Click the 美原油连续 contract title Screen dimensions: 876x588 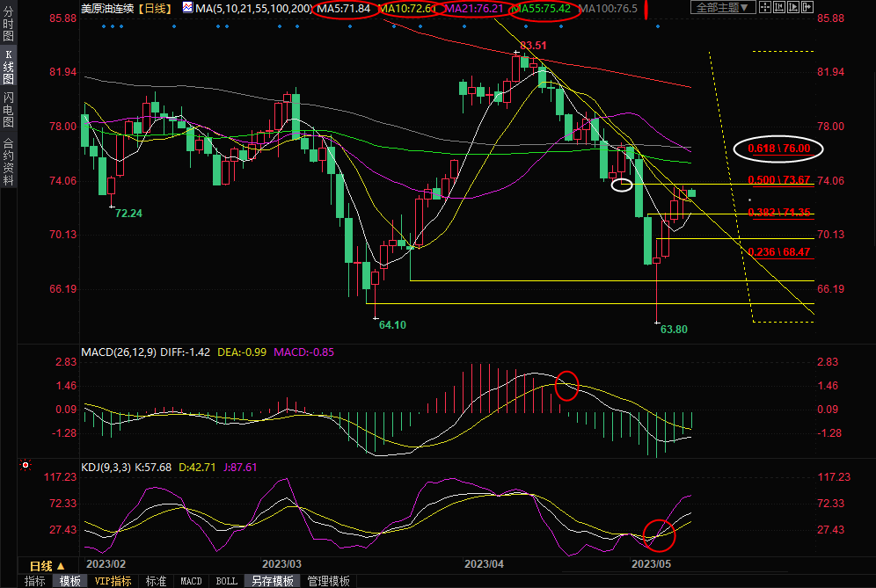pos(107,9)
